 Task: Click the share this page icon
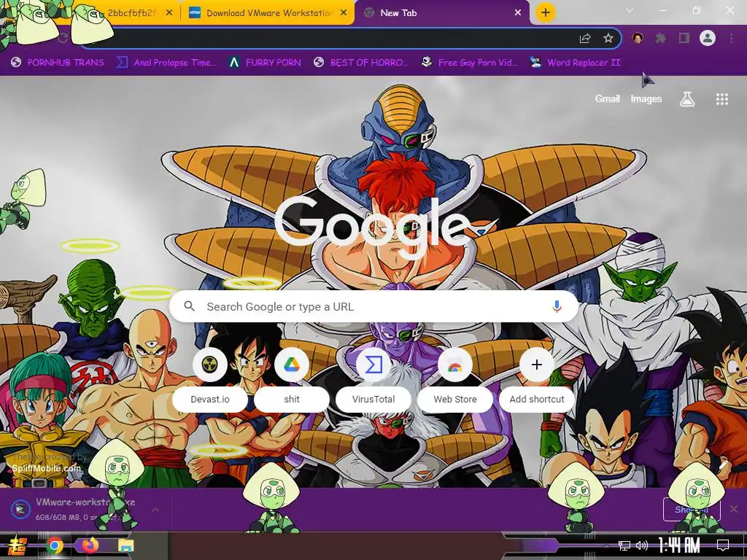(585, 39)
